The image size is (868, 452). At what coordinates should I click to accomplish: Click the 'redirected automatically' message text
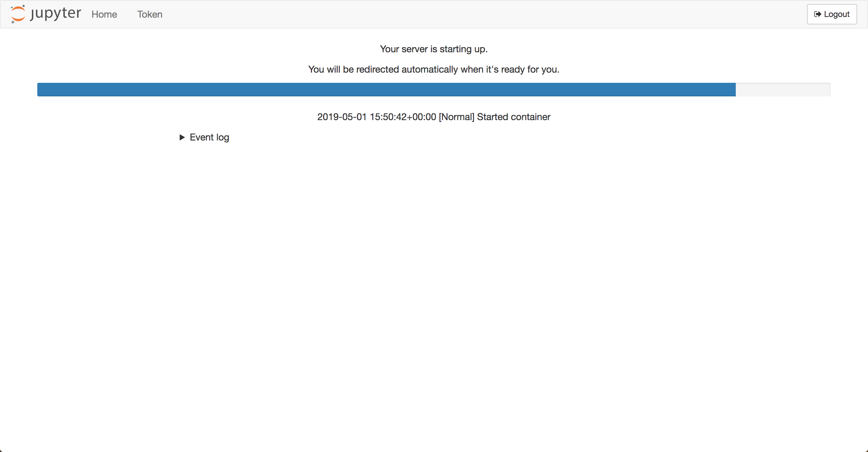coord(434,69)
